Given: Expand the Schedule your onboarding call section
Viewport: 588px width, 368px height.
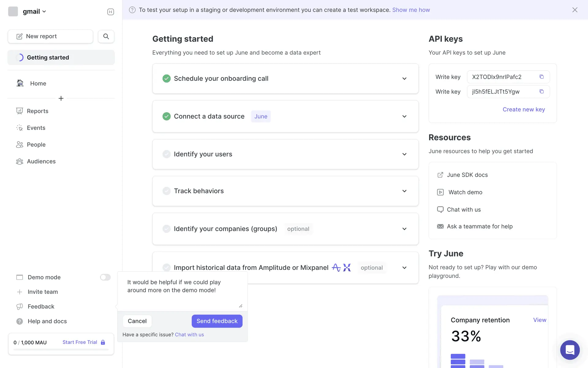Looking at the screenshot, I should coord(404,79).
